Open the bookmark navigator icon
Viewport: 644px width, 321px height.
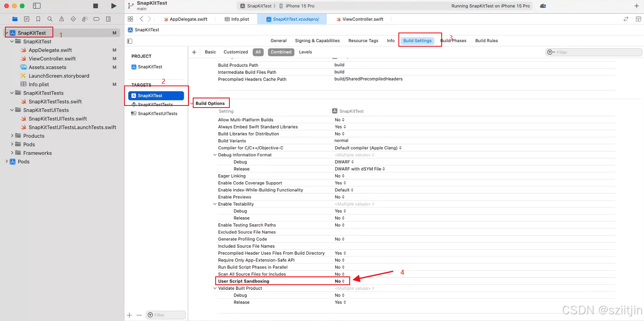(38, 19)
